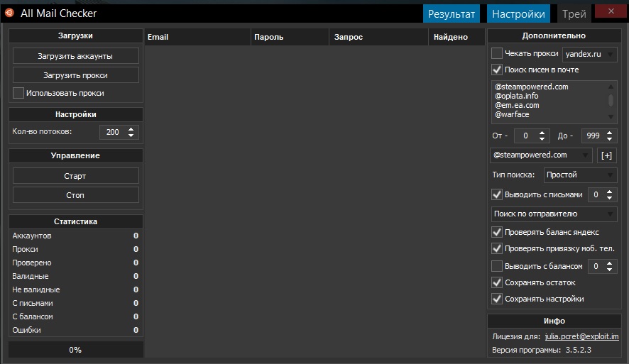Click the sender list scroll down arrow
The width and height of the screenshot is (629, 364).
(x=611, y=117)
